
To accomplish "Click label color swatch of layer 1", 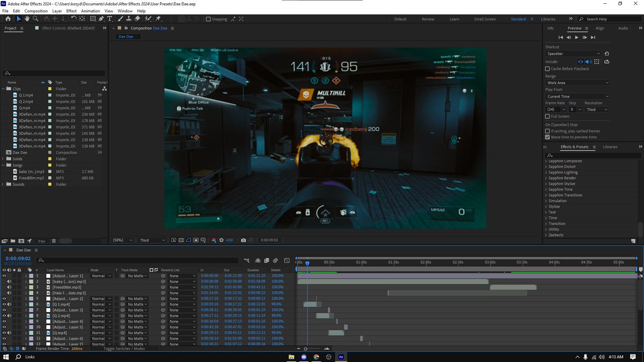I will (31, 276).
